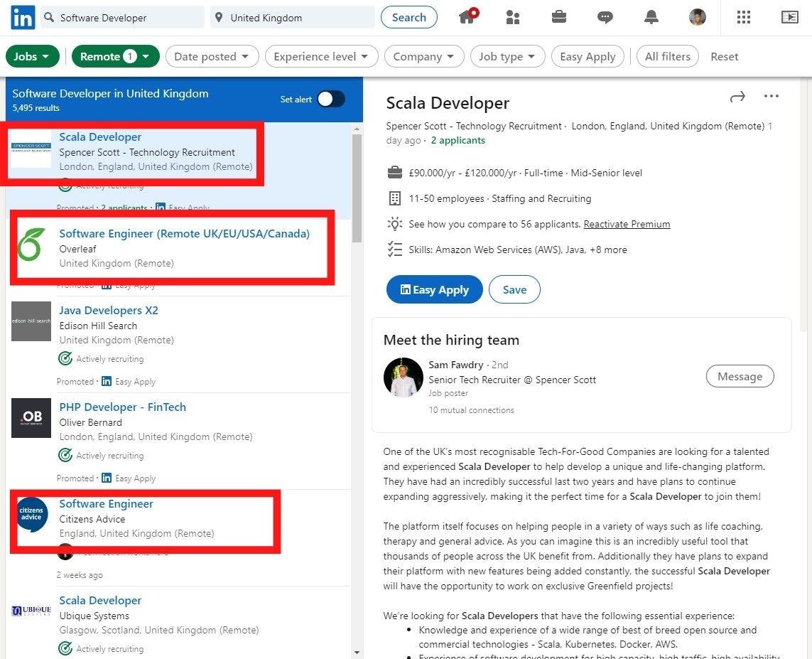Share the Scala Developer job via arrow icon
The width and height of the screenshot is (812, 659).
point(737,97)
